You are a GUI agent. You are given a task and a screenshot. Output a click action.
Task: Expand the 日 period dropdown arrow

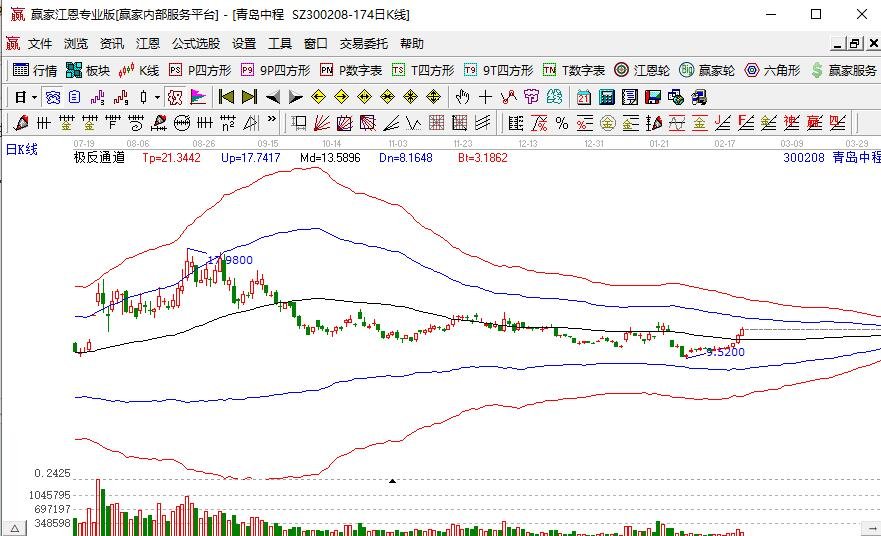tap(34, 98)
